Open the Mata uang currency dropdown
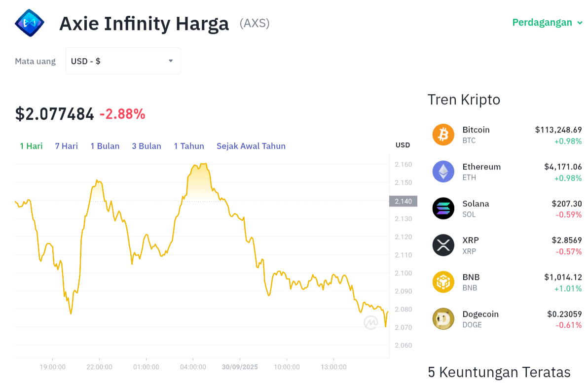Image resolution: width=588 pixels, height=383 pixels. pos(123,61)
